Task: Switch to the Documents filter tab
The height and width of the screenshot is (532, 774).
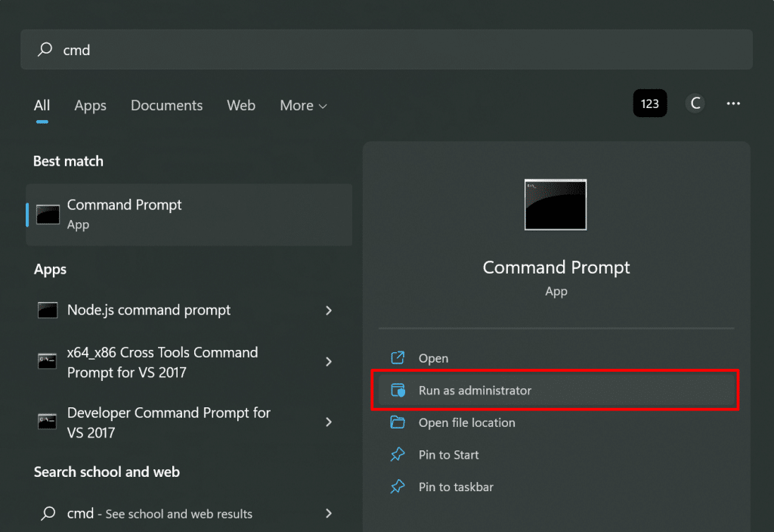Action: click(x=166, y=106)
